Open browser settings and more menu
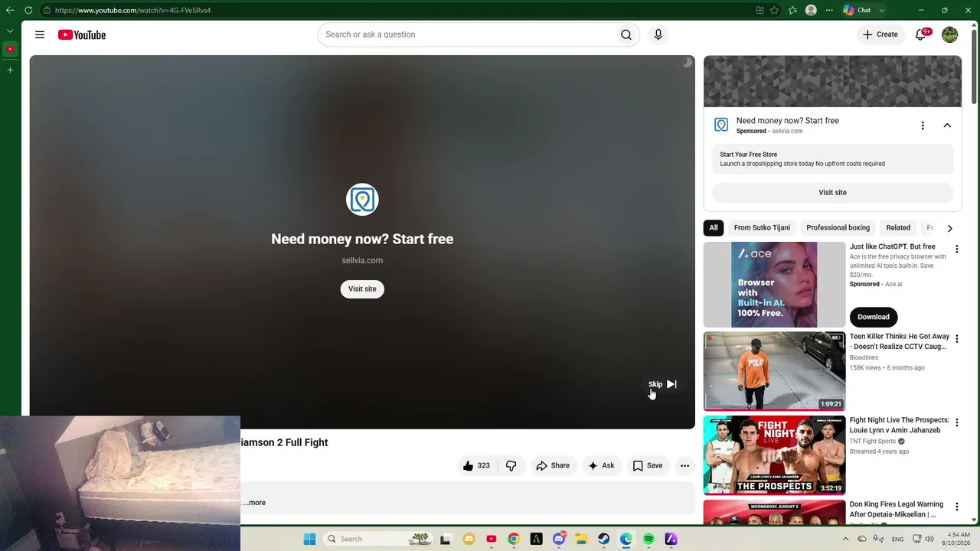The height and width of the screenshot is (551, 980). click(x=829, y=10)
